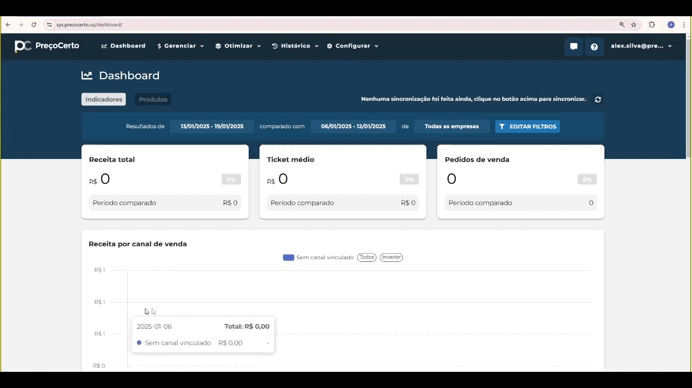The height and width of the screenshot is (388, 692).
Task: Click the Dashboard chart icon beside title
Action: click(x=87, y=75)
